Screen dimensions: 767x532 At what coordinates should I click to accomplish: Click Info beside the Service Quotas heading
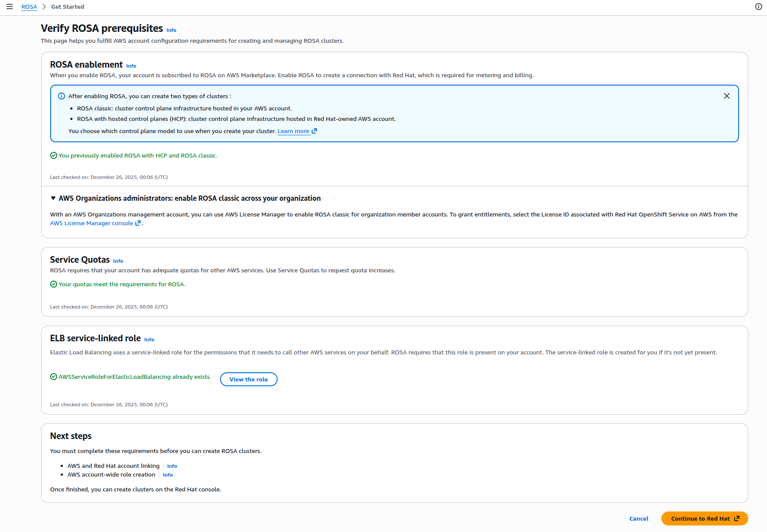pos(118,261)
